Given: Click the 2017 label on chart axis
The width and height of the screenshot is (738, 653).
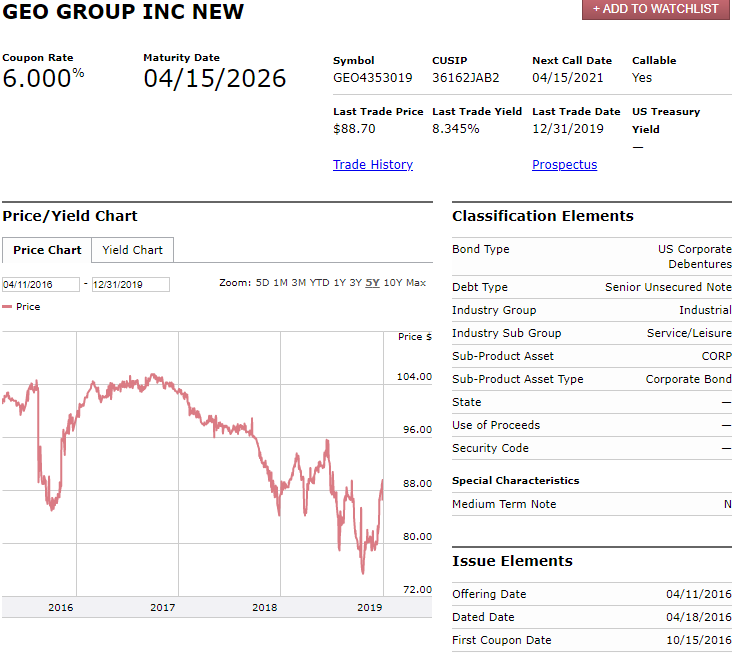Looking at the screenshot, I should [x=162, y=608].
